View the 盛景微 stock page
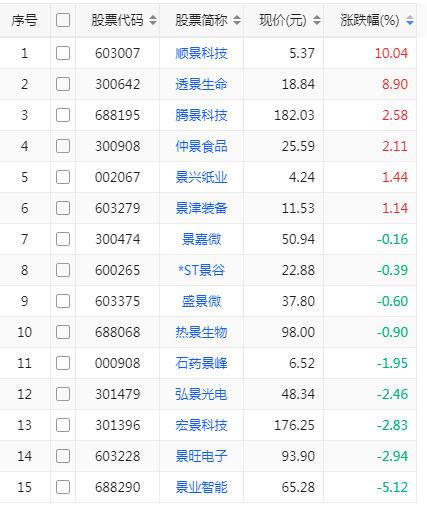This screenshot has width=427, height=510. (x=201, y=301)
